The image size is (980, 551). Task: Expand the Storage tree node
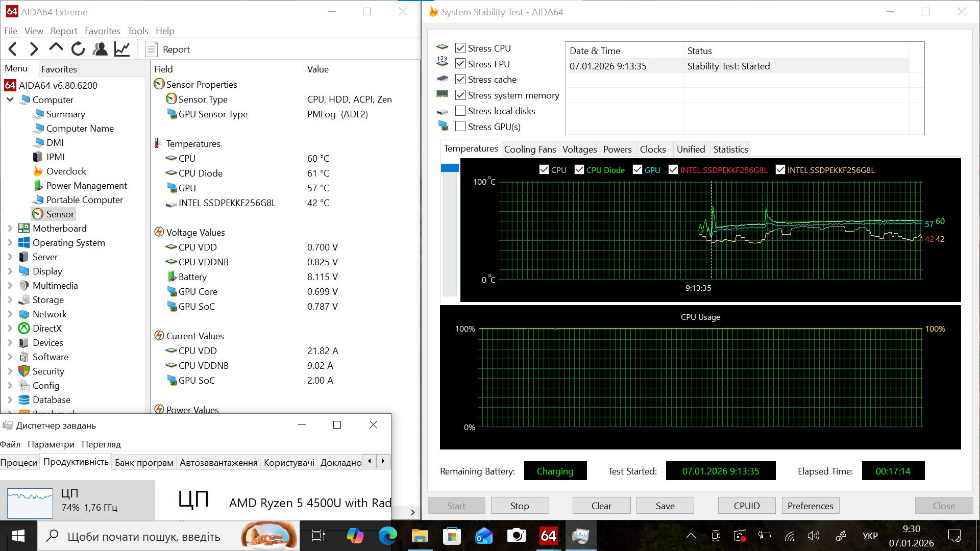(10, 300)
